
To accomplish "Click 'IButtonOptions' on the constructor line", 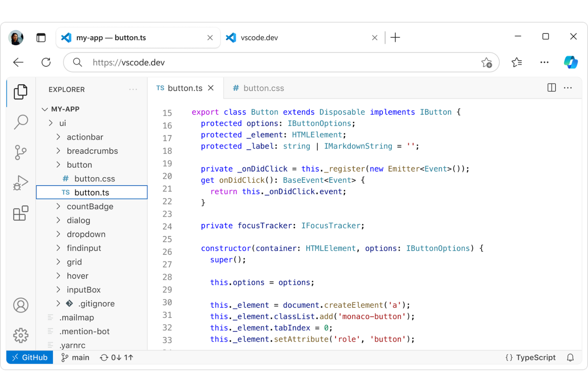I will 438,248.
